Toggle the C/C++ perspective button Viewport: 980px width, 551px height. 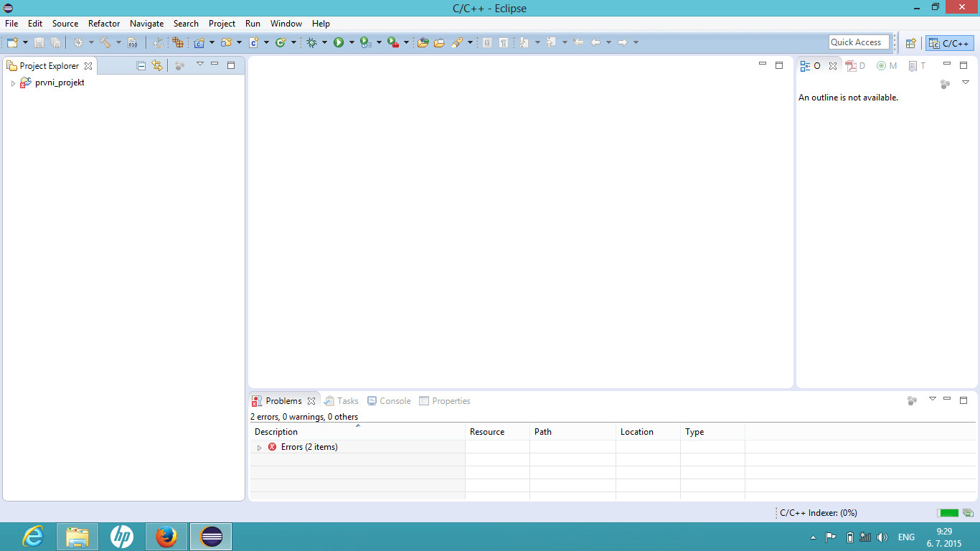point(949,43)
